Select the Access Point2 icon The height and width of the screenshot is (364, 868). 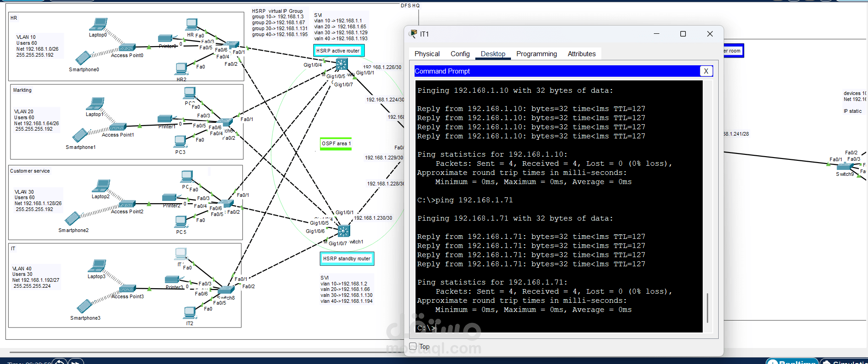pos(127,204)
